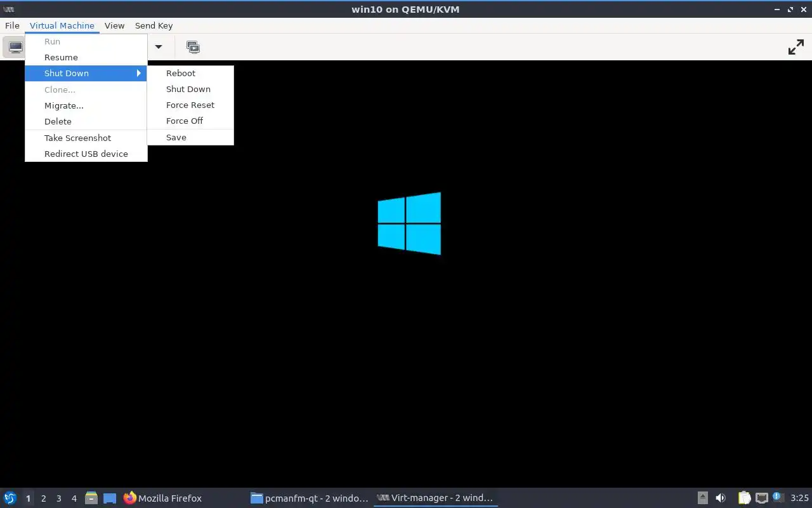Minimize the win10 QEMU/KVM window

point(777,10)
